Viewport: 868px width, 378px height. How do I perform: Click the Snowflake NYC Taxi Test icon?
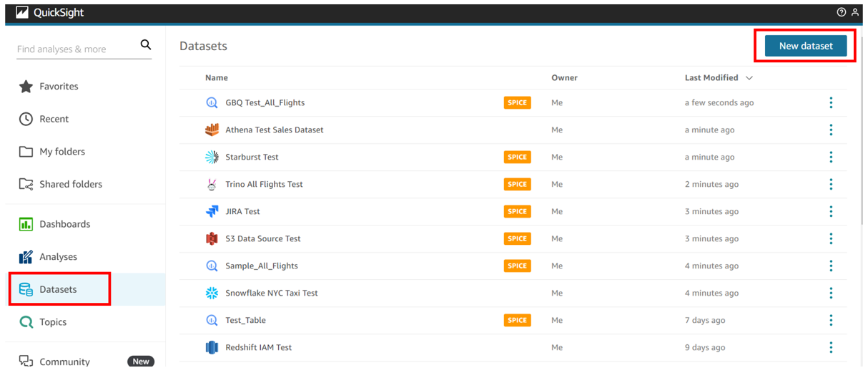tap(212, 294)
